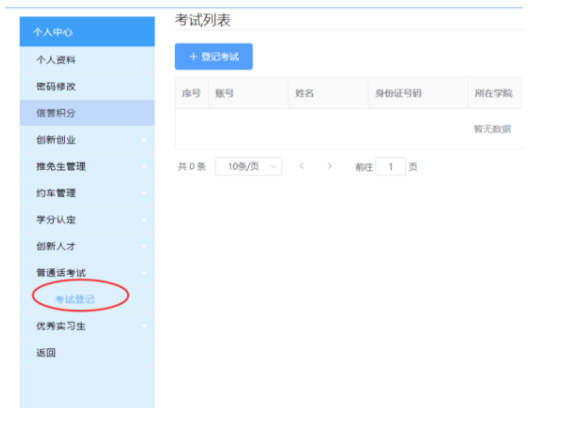Expand the 创新创业 menu arrow
The height and width of the screenshot is (426, 573).
pyautogui.click(x=144, y=140)
